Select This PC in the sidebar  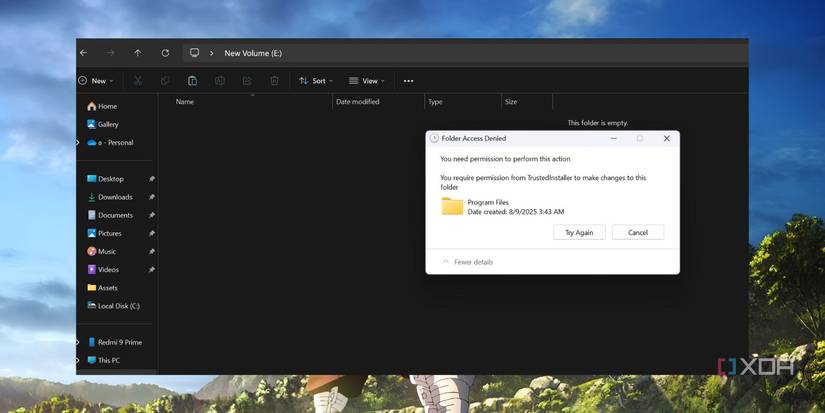click(x=104, y=360)
